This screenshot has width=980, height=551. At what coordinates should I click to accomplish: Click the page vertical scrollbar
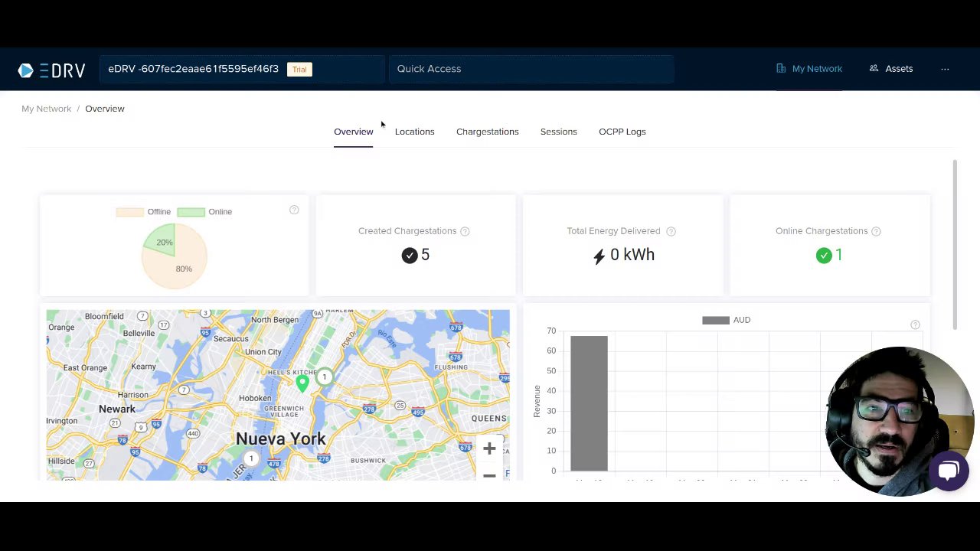point(955,245)
